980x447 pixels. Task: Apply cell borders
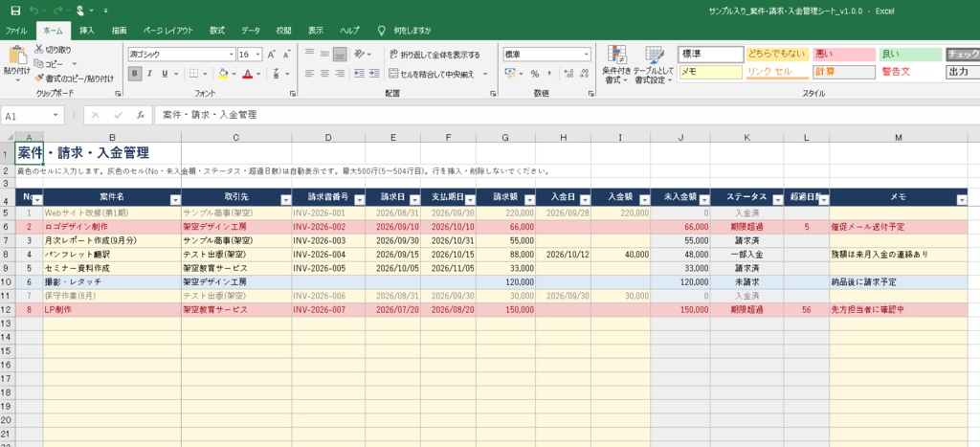tap(194, 74)
